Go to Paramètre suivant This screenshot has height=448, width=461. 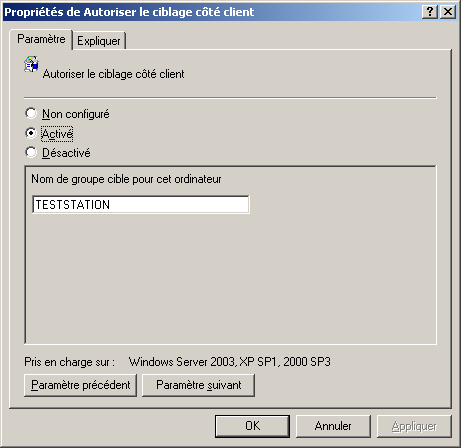[x=198, y=385]
